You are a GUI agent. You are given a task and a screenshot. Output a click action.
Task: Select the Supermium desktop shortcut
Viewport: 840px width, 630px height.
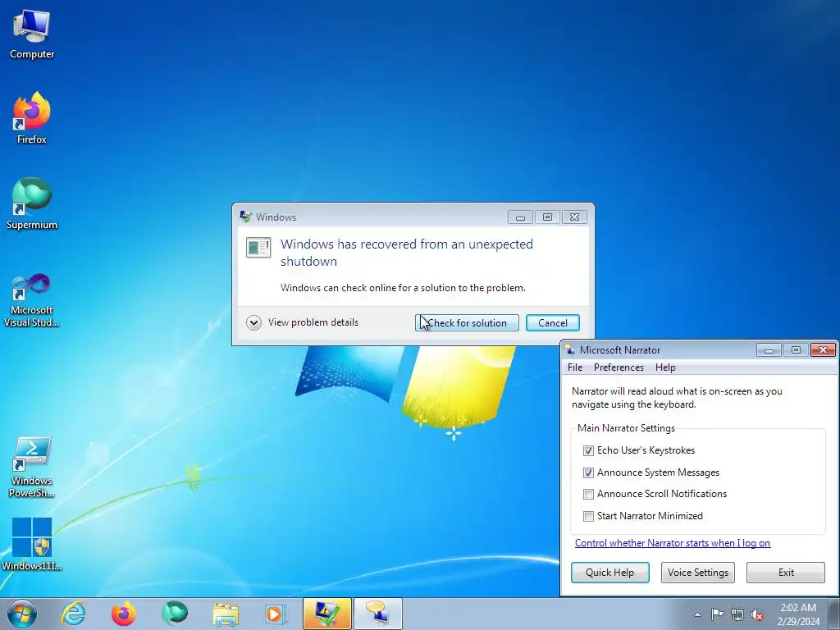pyautogui.click(x=32, y=203)
